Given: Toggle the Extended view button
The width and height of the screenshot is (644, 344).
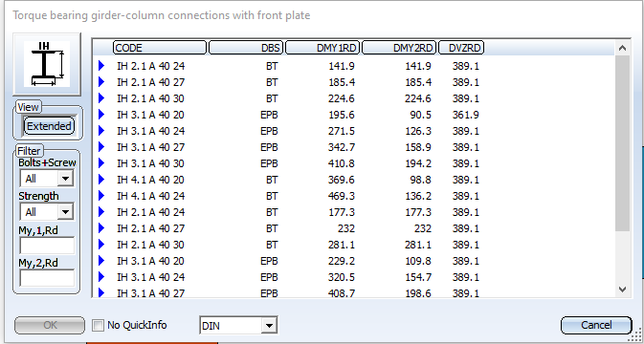Looking at the screenshot, I should coord(50,126).
